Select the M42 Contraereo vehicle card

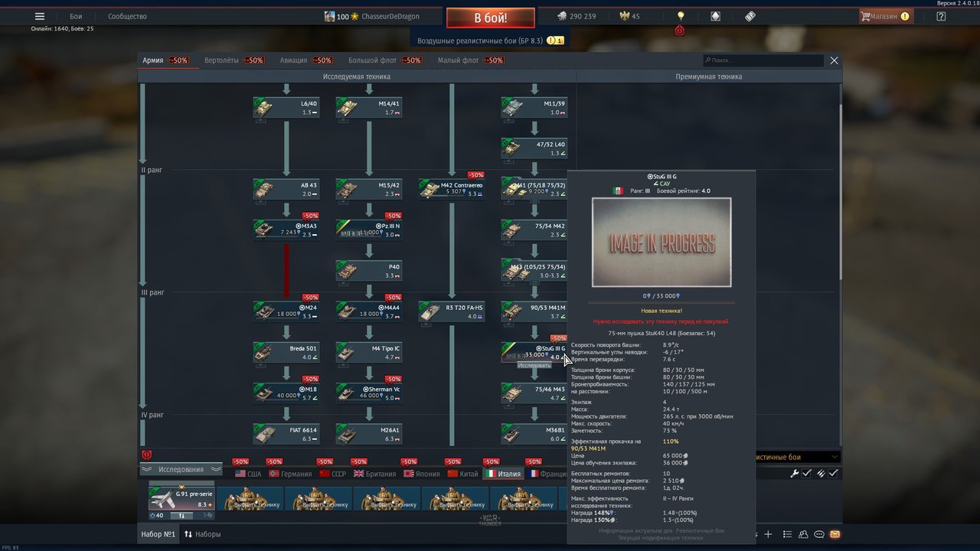pyautogui.click(x=452, y=189)
